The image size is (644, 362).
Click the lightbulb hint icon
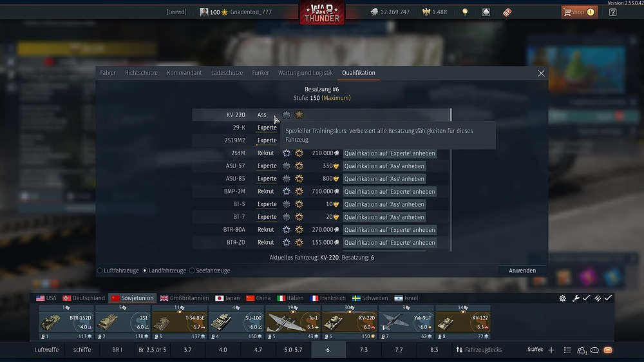pos(465,12)
